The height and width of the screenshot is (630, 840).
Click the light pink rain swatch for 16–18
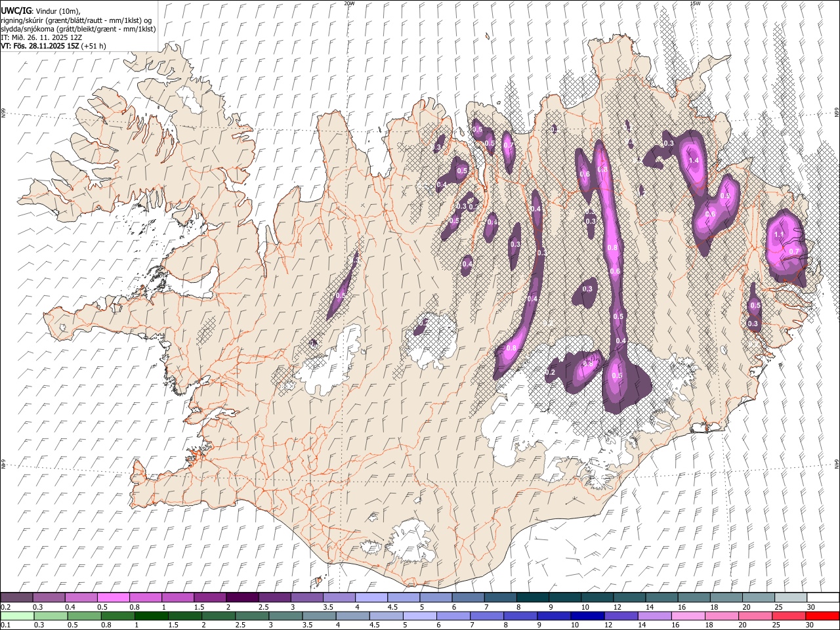point(687,616)
